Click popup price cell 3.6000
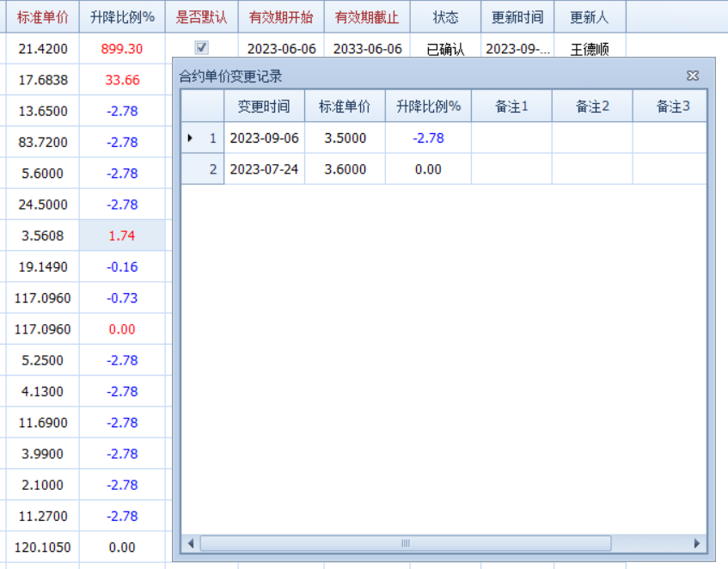The height and width of the screenshot is (569, 728). pos(345,169)
